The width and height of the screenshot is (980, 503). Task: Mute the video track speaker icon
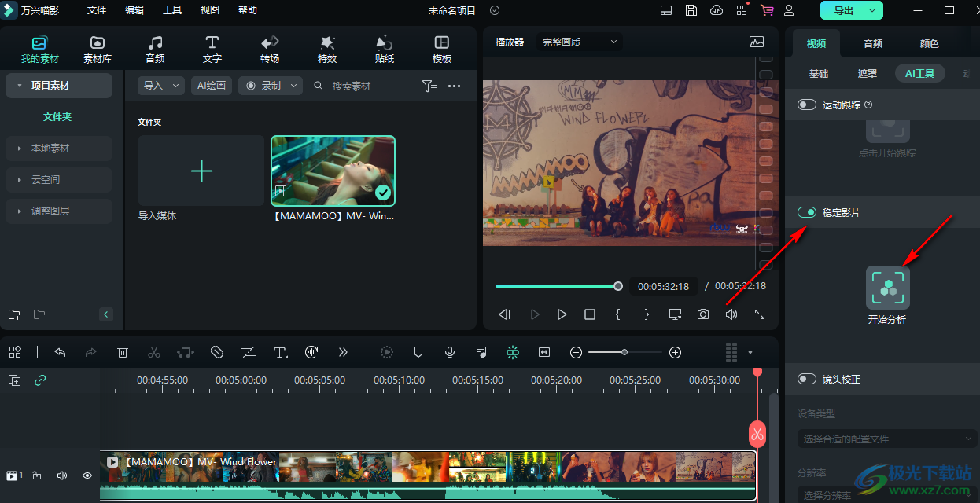click(x=61, y=475)
